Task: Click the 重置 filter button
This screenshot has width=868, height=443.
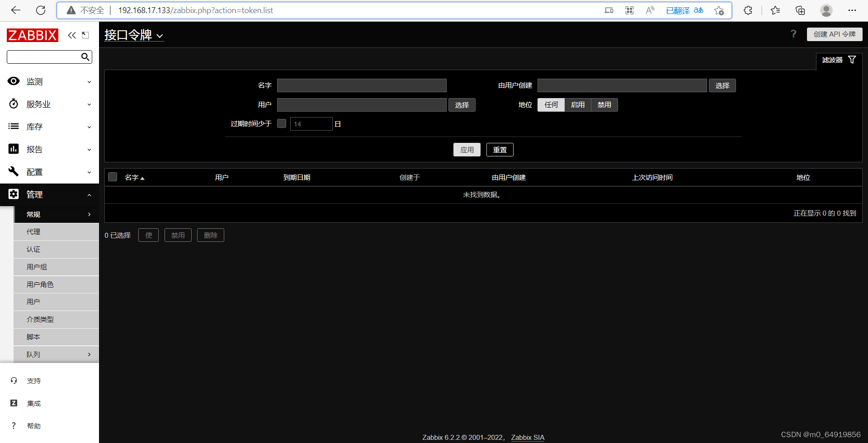Action: tap(500, 150)
